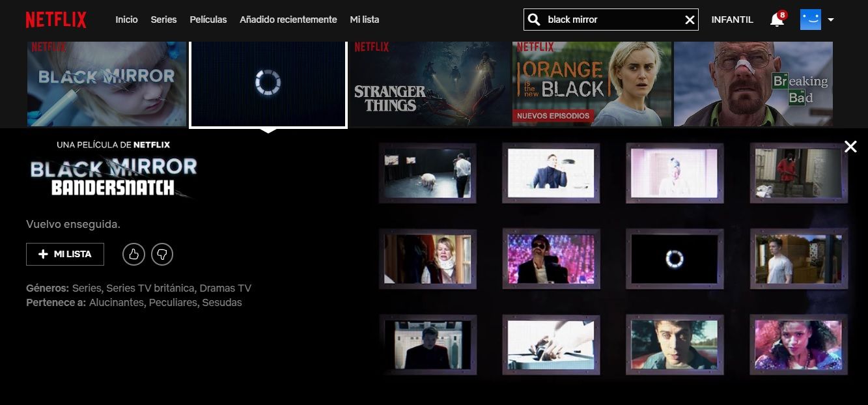Screen dimensions: 868x405
Task: Click the pale pink frame with blonde woman
Action: tap(675, 173)
